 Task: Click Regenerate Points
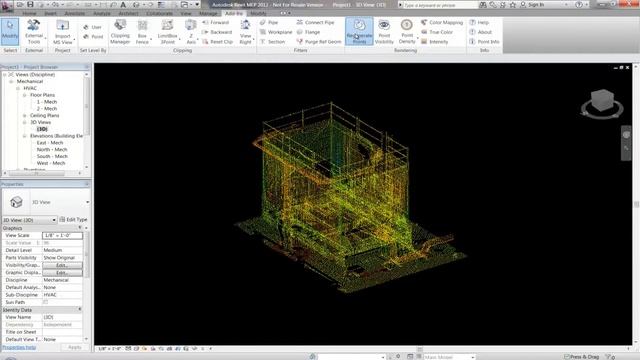(359, 31)
